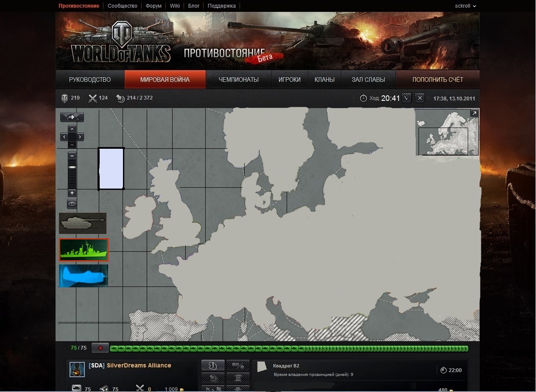Open the РУКОВОДСТВО menu
536x392 pixels.
90,80
